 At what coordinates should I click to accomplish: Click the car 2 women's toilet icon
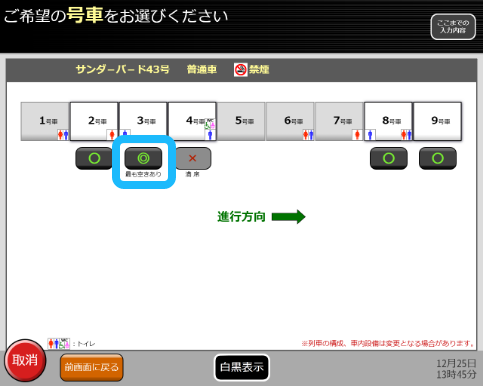(x=112, y=135)
